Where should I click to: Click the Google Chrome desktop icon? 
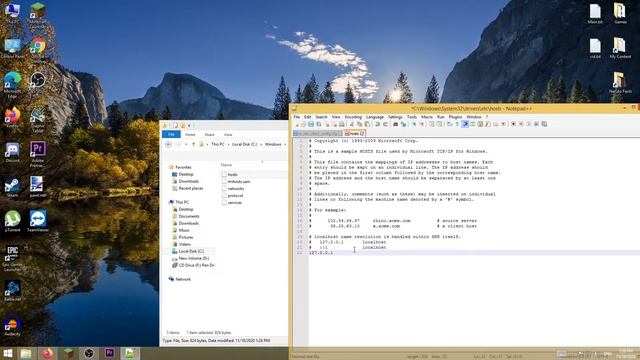point(38,46)
